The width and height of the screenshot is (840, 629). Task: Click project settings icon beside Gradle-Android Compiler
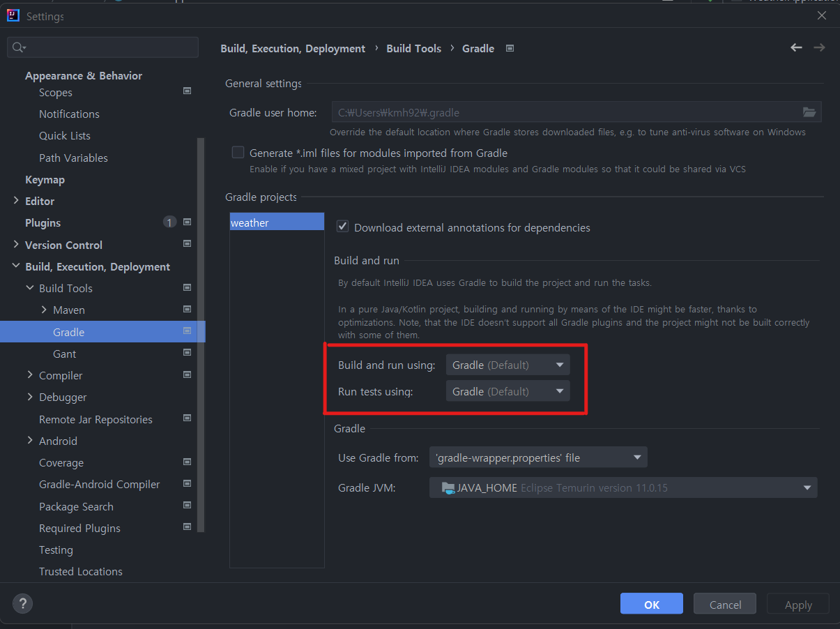[x=187, y=483]
